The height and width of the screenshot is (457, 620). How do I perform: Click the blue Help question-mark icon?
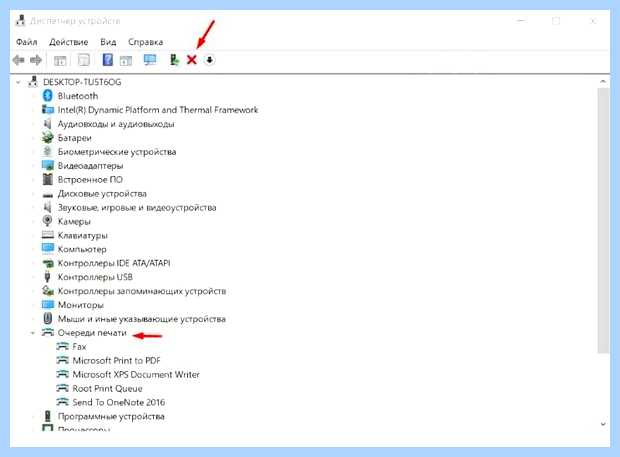coord(108,60)
